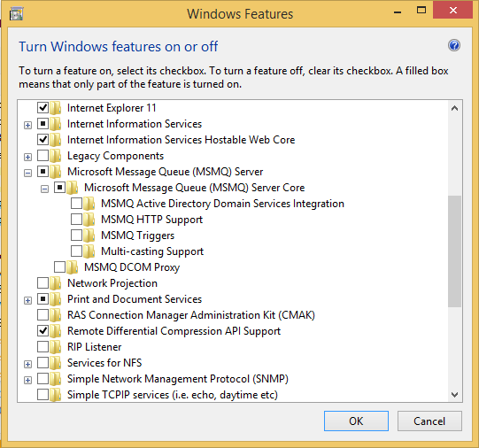Image resolution: width=479 pixels, height=448 pixels.
Task: Confirm changes with the OK button
Action: pyautogui.click(x=356, y=421)
